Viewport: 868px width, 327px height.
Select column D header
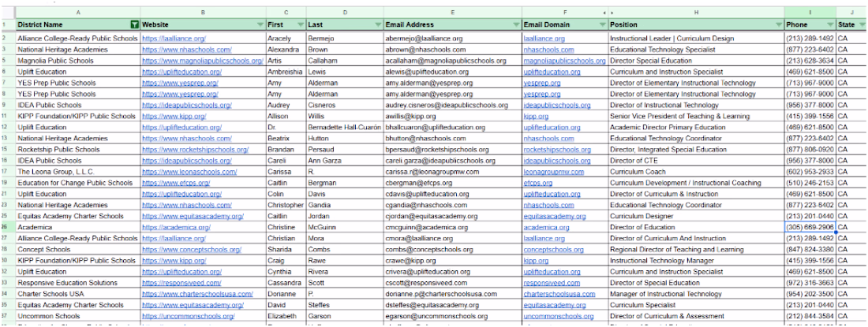point(345,12)
